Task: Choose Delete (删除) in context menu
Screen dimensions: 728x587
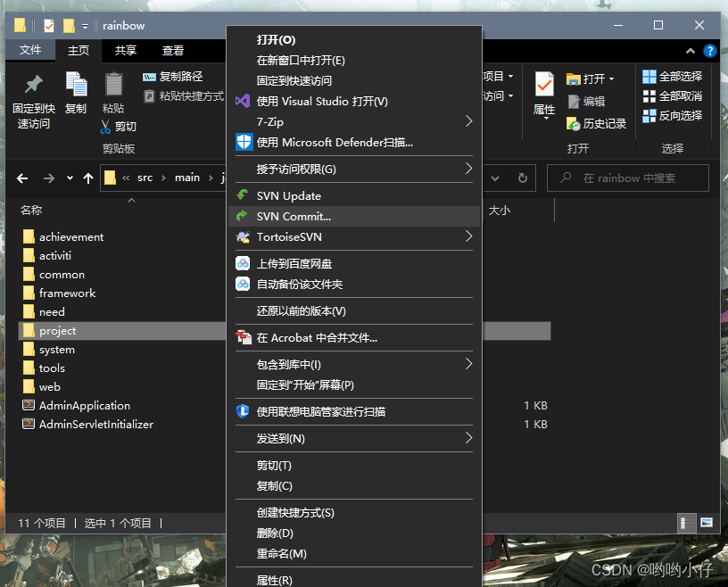Action: (355, 533)
